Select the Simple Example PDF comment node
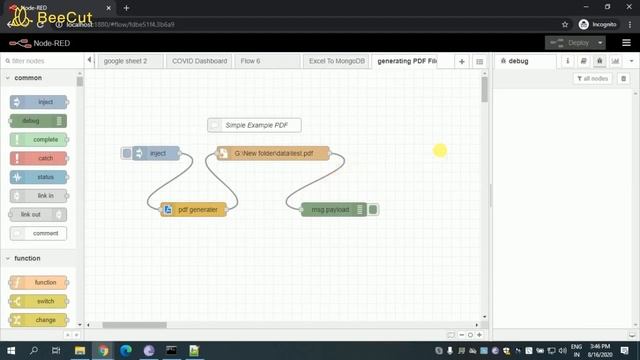Screen dimensions: 640x360 pos(254,125)
